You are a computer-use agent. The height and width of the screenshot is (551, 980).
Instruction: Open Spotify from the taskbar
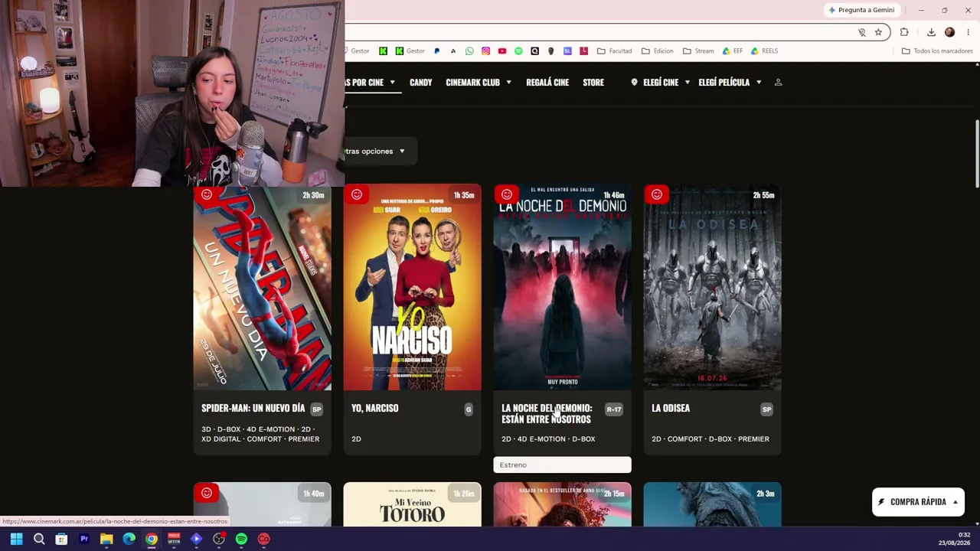click(x=241, y=539)
